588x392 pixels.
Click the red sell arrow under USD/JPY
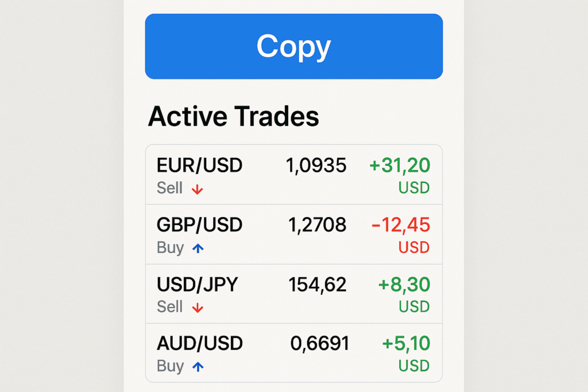click(x=198, y=308)
